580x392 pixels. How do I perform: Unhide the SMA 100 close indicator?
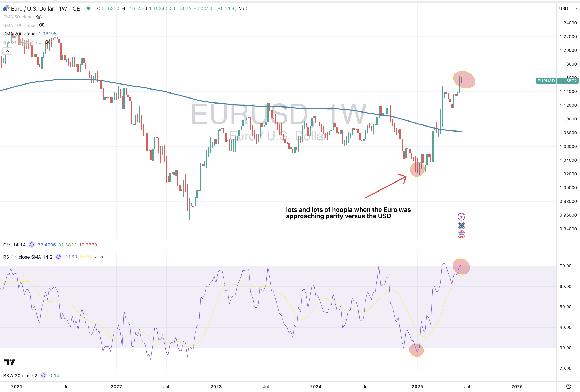point(42,25)
